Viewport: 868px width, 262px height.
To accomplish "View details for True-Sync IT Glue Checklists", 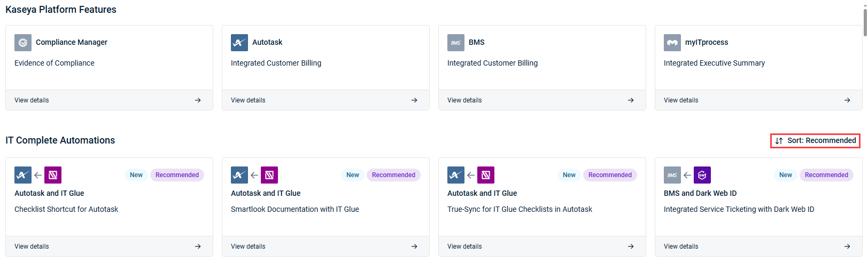I will click(542, 247).
